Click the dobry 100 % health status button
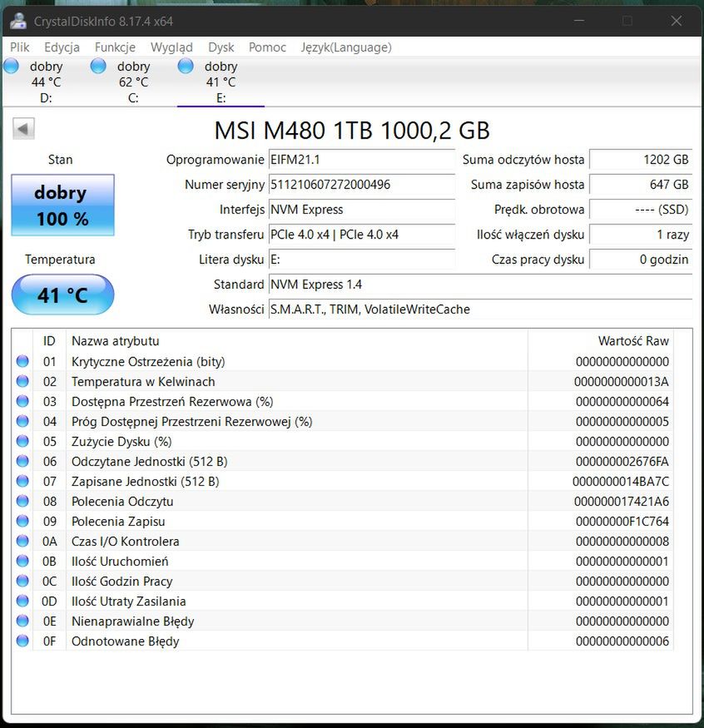 [62, 206]
